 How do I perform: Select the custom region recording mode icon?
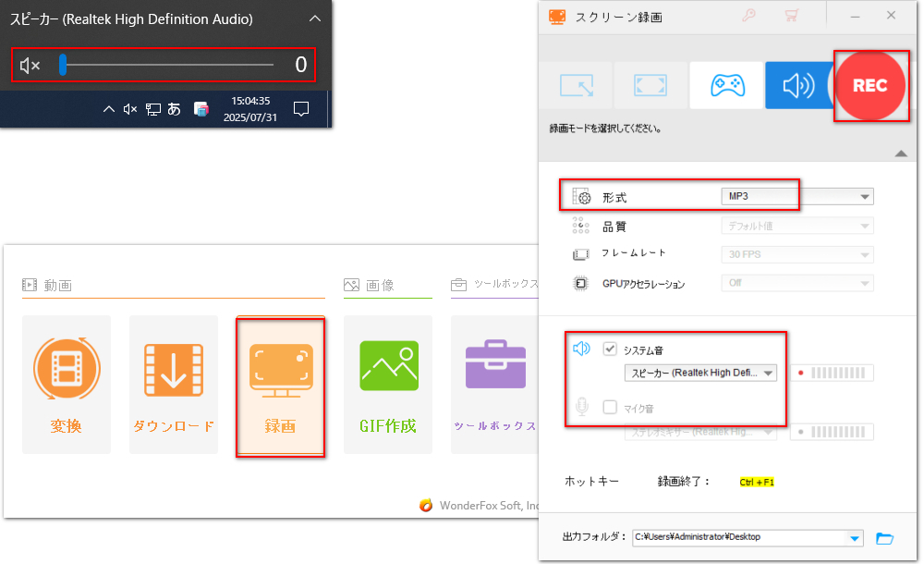click(575, 86)
